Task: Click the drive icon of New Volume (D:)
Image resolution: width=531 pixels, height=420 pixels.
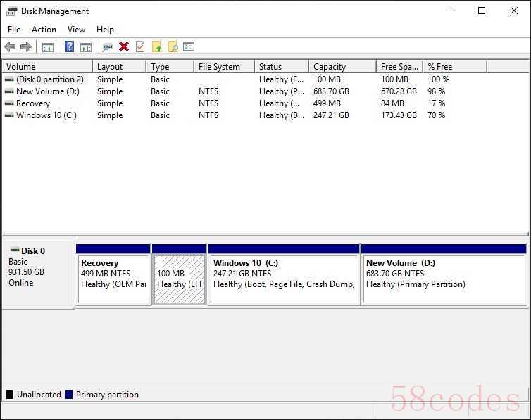Action: (9, 91)
